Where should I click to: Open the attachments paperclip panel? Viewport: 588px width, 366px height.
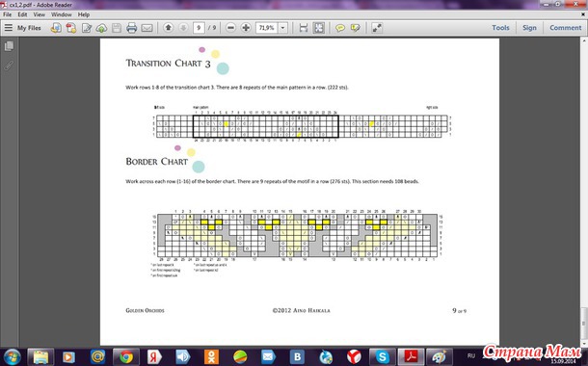coord(9,65)
